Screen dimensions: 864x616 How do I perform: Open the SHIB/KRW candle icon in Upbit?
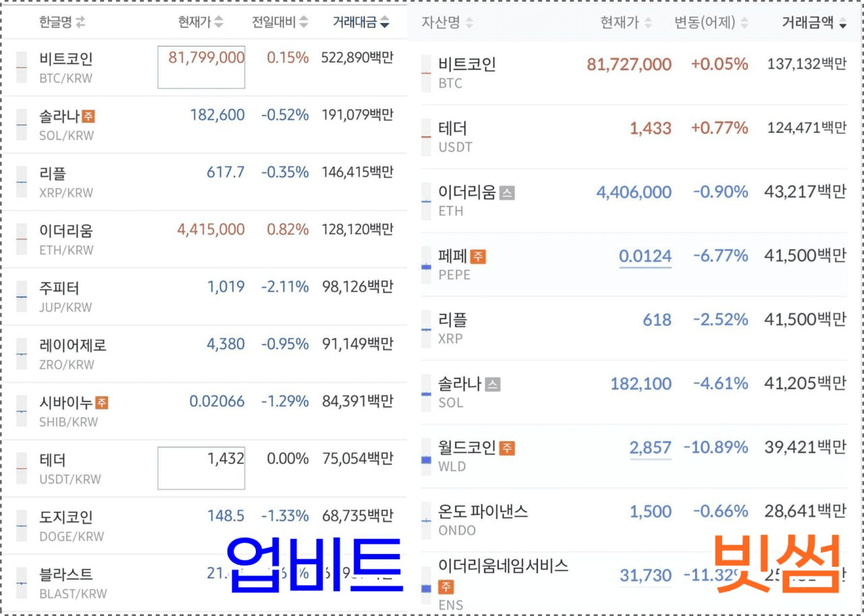(22, 412)
